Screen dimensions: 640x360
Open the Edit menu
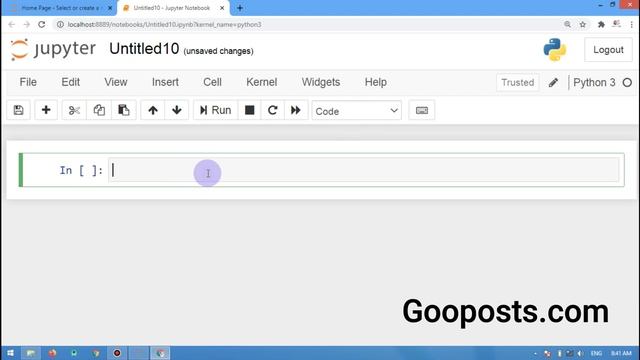(71, 82)
